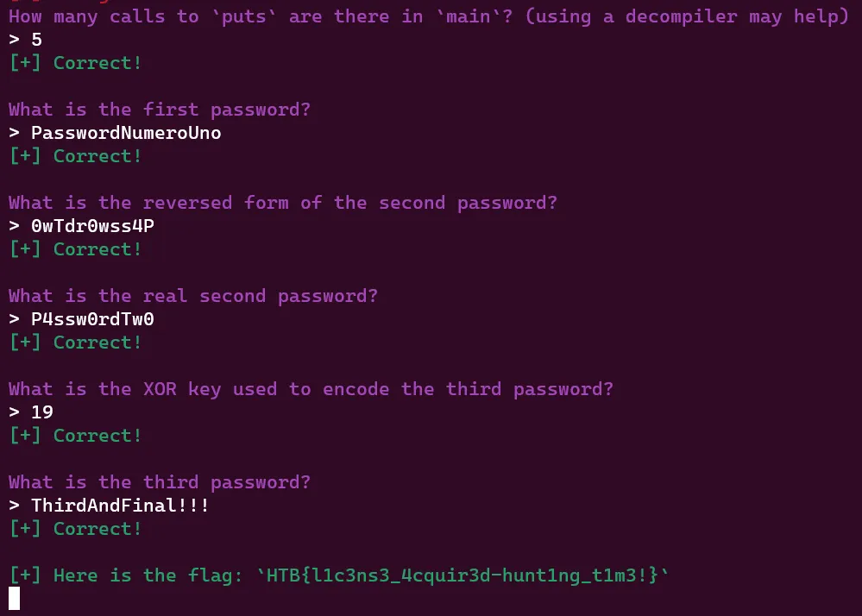Click 'Correct!' under the puts answer
This screenshot has height=616, width=862.
pyautogui.click(x=98, y=63)
